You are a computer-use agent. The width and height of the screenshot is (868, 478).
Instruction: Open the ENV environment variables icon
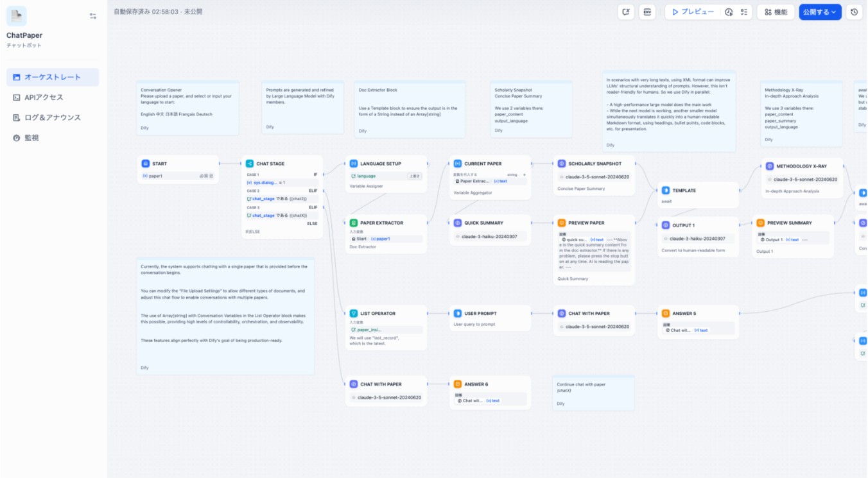647,12
